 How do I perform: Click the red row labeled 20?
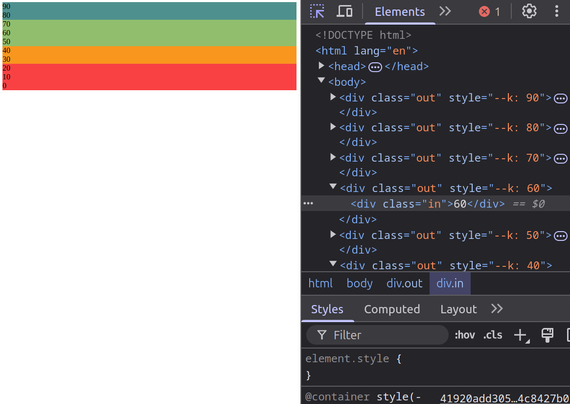[x=149, y=68]
